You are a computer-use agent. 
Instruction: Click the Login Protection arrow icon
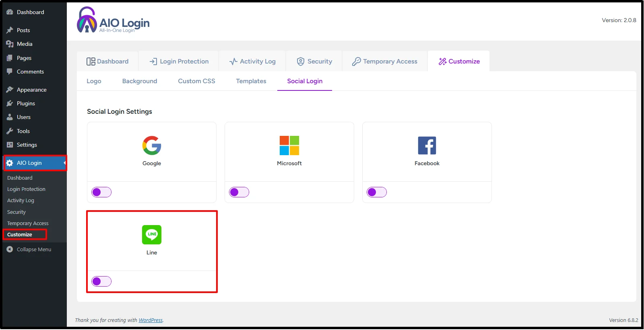(153, 61)
